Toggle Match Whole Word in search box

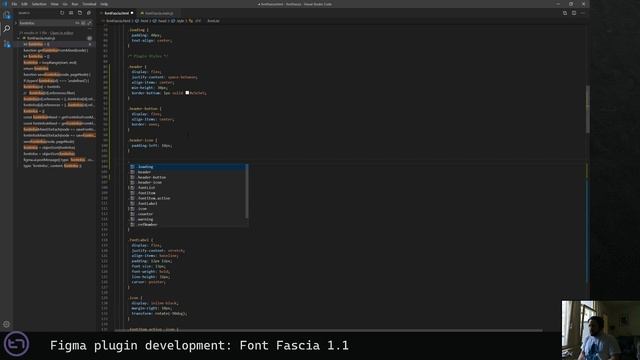pos(83,23)
